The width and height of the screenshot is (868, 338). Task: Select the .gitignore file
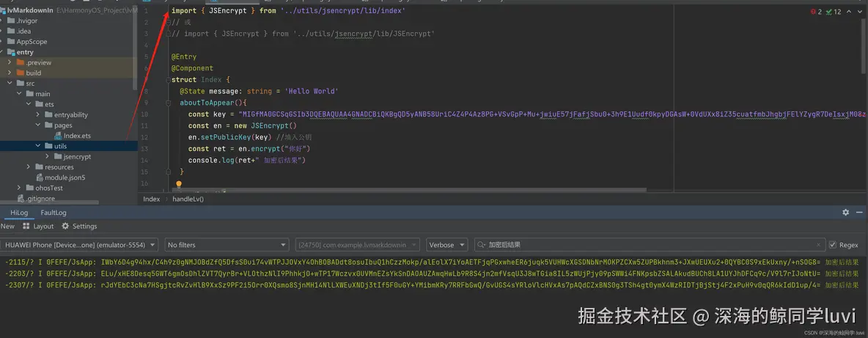(x=42, y=199)
